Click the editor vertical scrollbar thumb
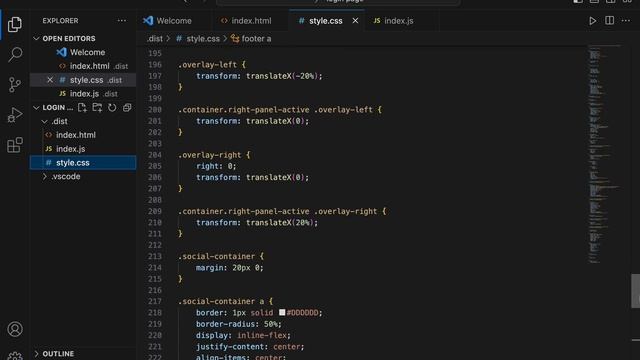Image resolution: width=640 pixels, height=360 pixels. point(635,291)
